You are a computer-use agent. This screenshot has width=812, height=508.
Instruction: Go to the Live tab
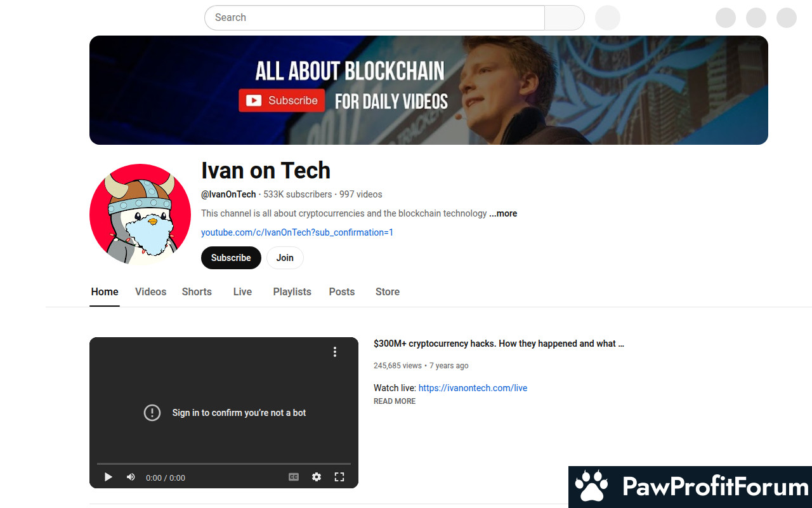[242, 292]
